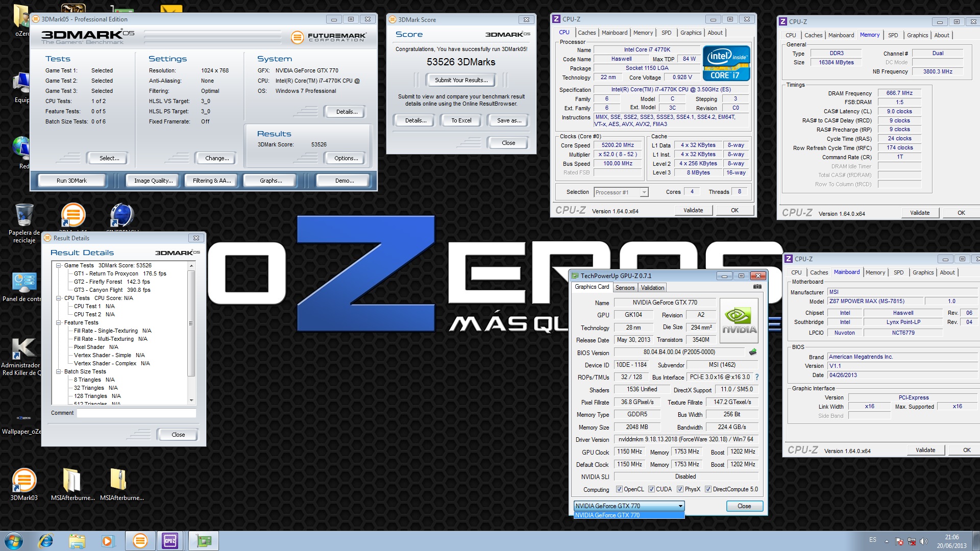Collapse the Game Tests tree node

pos(59,265)
